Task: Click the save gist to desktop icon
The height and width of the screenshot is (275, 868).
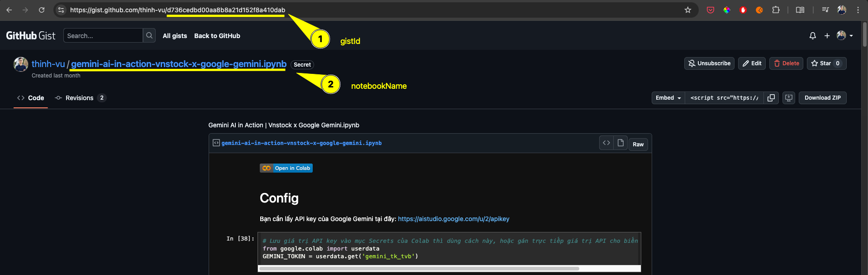Action: (789, 98)
